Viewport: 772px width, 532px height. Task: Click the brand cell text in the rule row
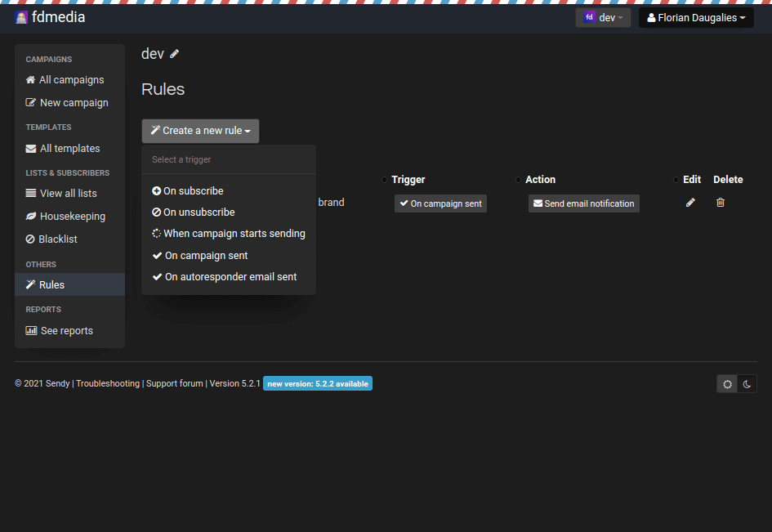[x=331, y=203]
